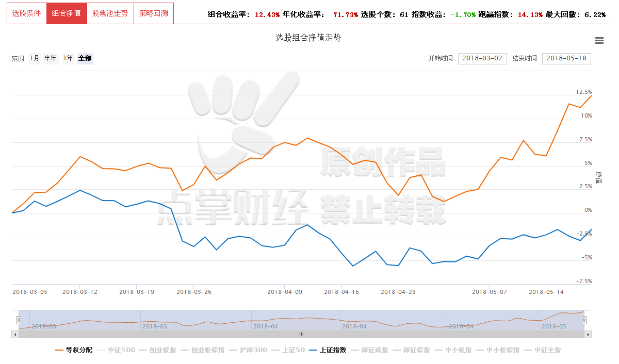
Task: Click the navigator horizontal scrollbar thumb
Action: click(x=301, y=335)
